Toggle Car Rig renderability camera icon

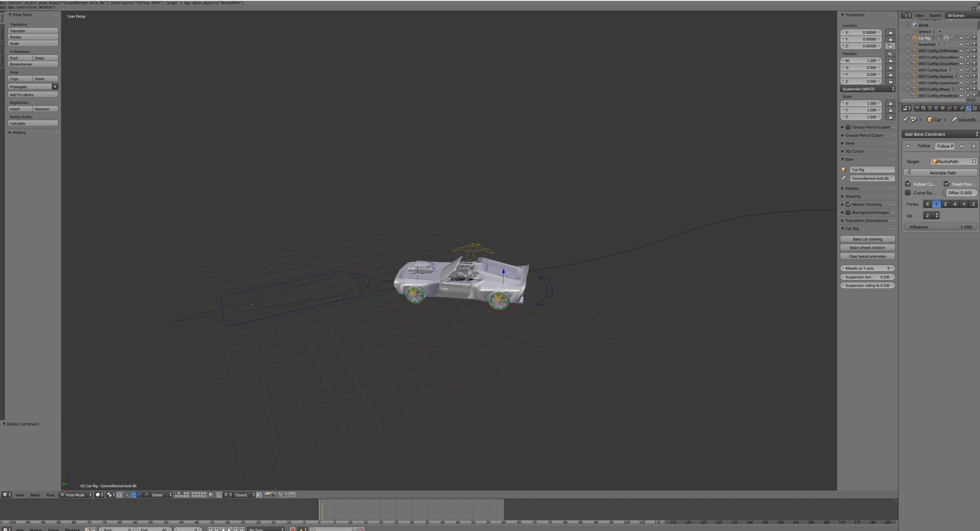coord(975,38)
